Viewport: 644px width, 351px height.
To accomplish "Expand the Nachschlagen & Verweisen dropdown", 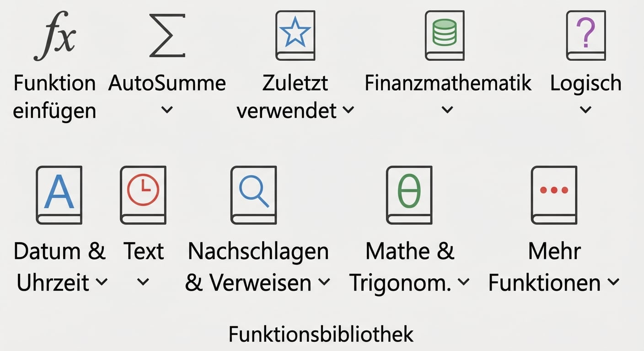I will (x=325, y=282).
